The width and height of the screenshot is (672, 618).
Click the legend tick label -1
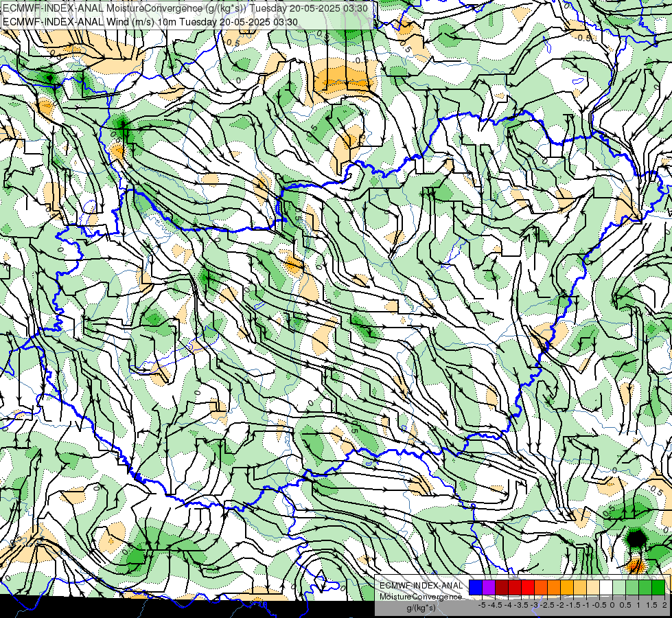(586, 605)
